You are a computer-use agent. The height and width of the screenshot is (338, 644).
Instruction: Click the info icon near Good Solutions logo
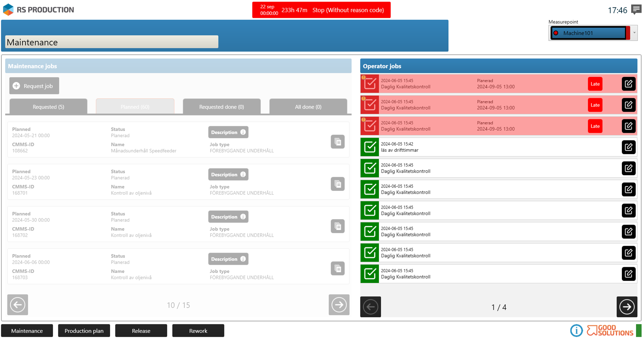tap(576, 331)
